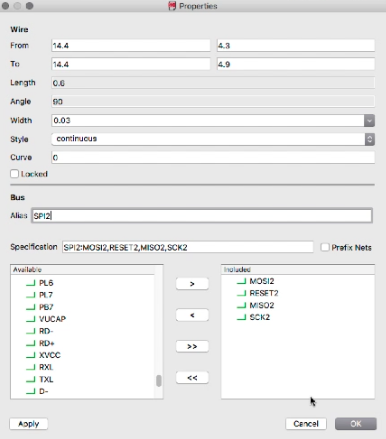Select TXL in the Available list
Viewport: 386px width, 439px height.
pyautogui.click(x=46, y=379)
